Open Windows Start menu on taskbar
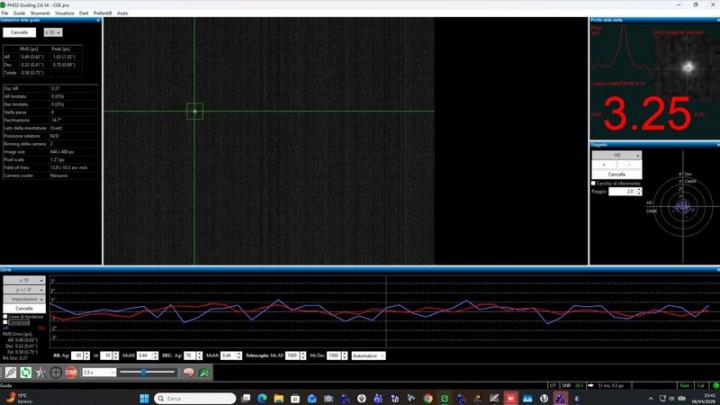This screenshot has height=405, width=720. [x=143, y=397]
